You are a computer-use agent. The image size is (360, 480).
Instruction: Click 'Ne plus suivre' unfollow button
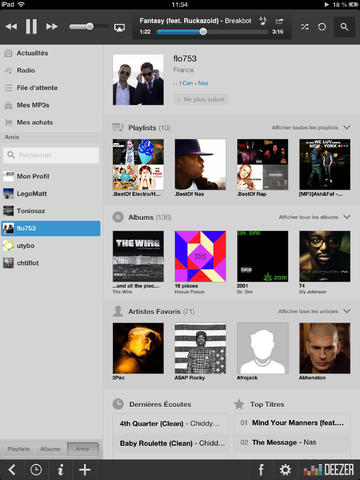[x=201, y=99]
